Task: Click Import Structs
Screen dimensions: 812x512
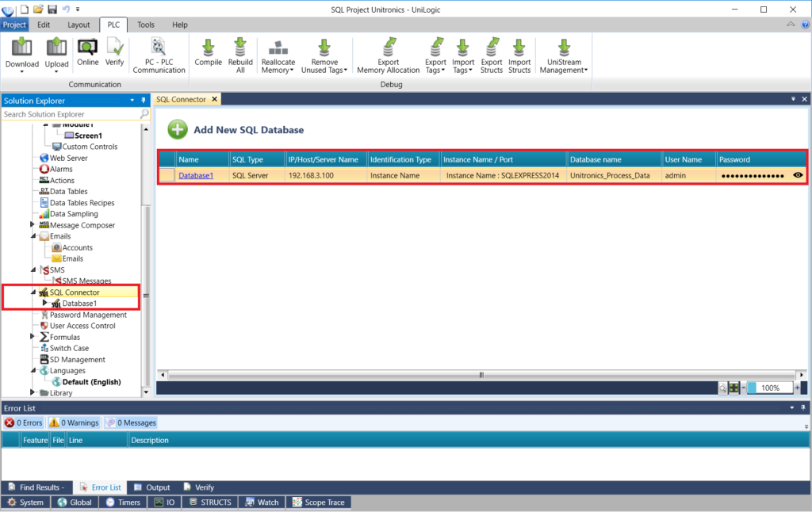Action: pos(519,55)
